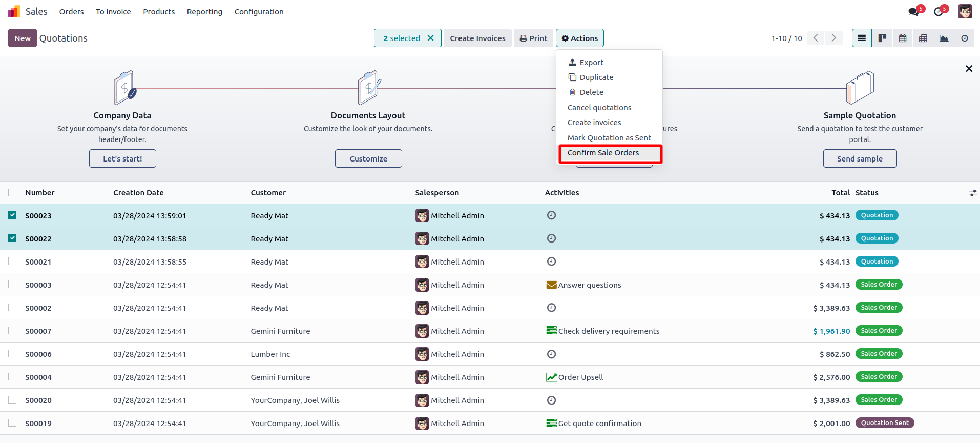Select the S00021 row checkbox
980x443 pixels.
click(x=12, y=261)
